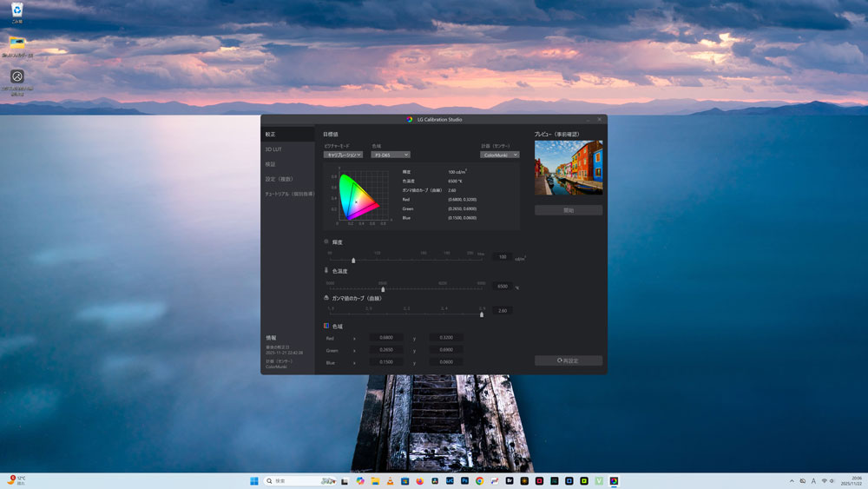868x489 pixels.
Task: Click the ガンマ値のカーブ slider handle
Action: tap(482, 314)
